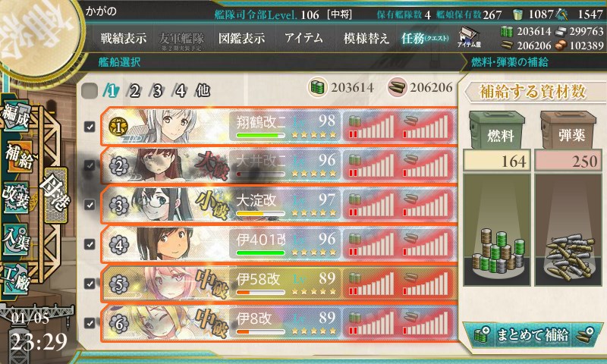The image size is (607, 364).
Task: Uncheck the checkbox for 大淀改
Action: (x=90, y=205)
